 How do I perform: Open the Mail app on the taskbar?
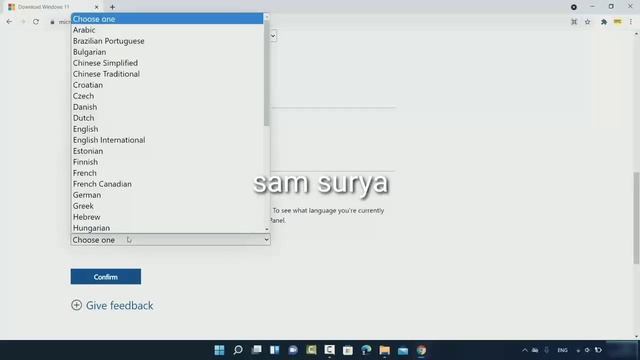click(x=403, y=350)
